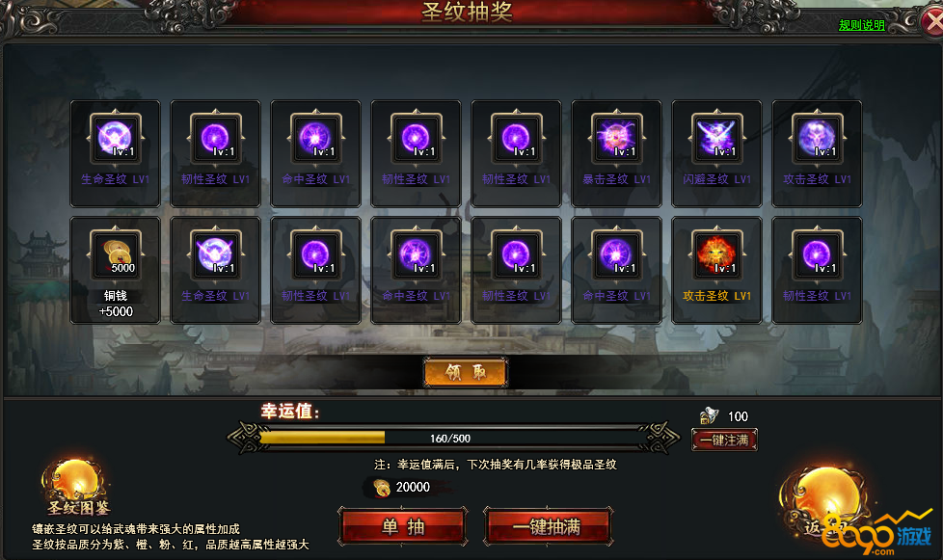Click the 一键抽满 draw-all button
This screenshot has height=560, width=943.
pos(548,527)
